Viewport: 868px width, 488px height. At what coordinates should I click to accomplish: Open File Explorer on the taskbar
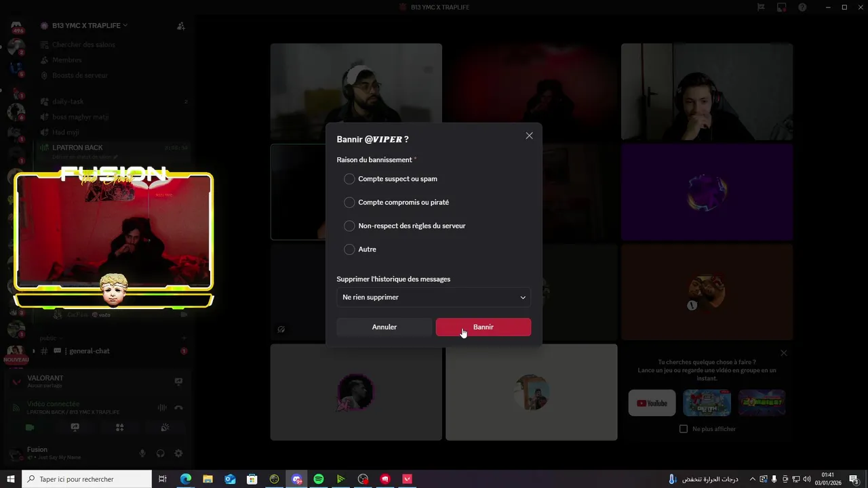coord(208,479)
